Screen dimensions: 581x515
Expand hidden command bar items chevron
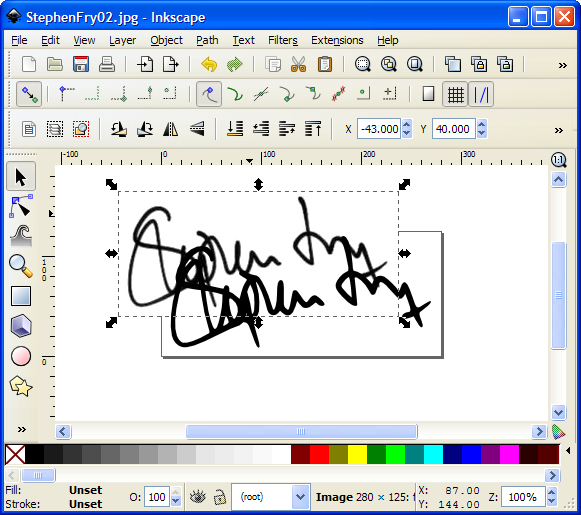562,66
